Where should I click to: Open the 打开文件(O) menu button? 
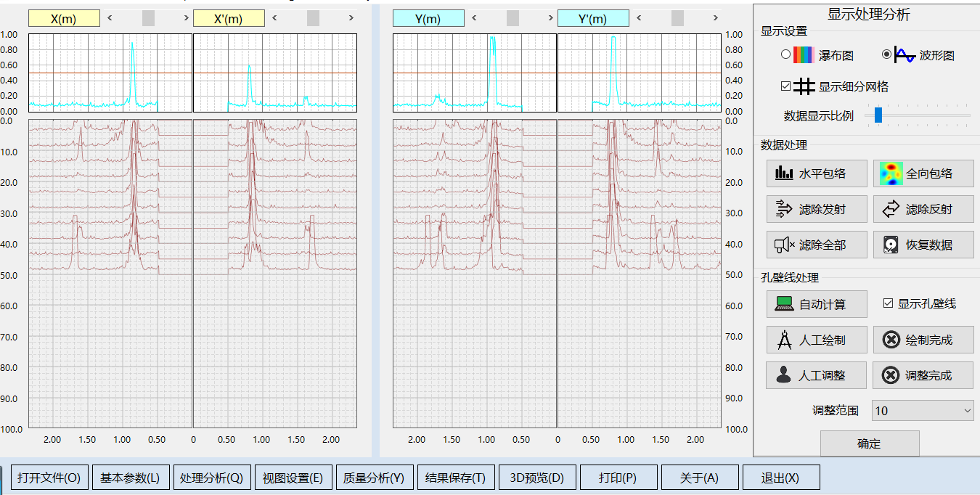pos(49,478)
